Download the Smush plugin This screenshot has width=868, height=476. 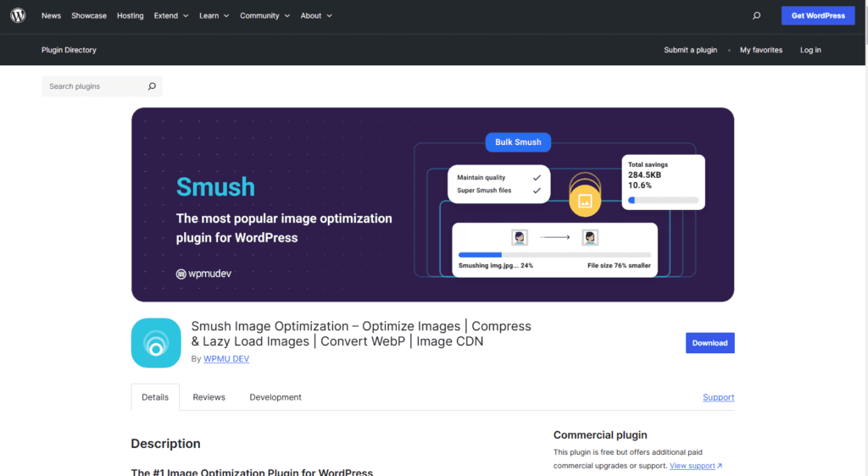click(709, 343)
